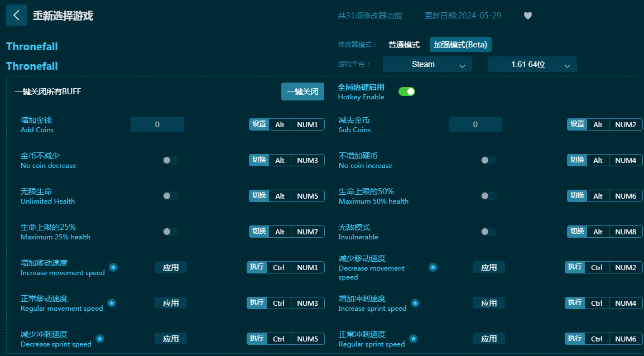644x356 pixels.
Task: Click the Alt modifier key for Add Coins
Action: [x=280, y=124]
